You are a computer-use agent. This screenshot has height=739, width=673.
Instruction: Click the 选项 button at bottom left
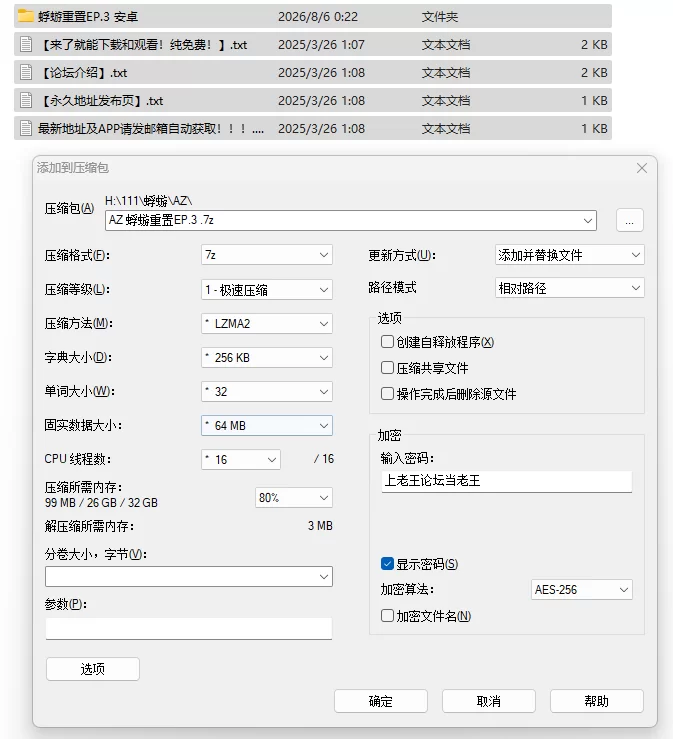(x=93, y=669)
